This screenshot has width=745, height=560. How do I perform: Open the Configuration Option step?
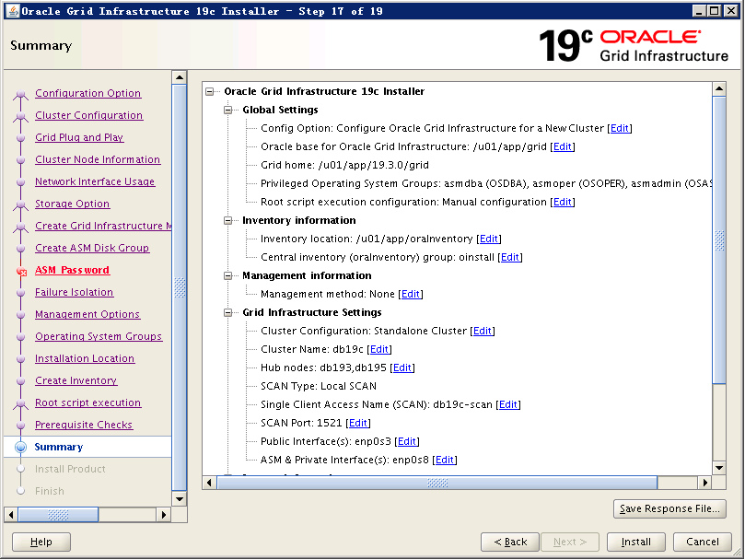tap(87, 93)
